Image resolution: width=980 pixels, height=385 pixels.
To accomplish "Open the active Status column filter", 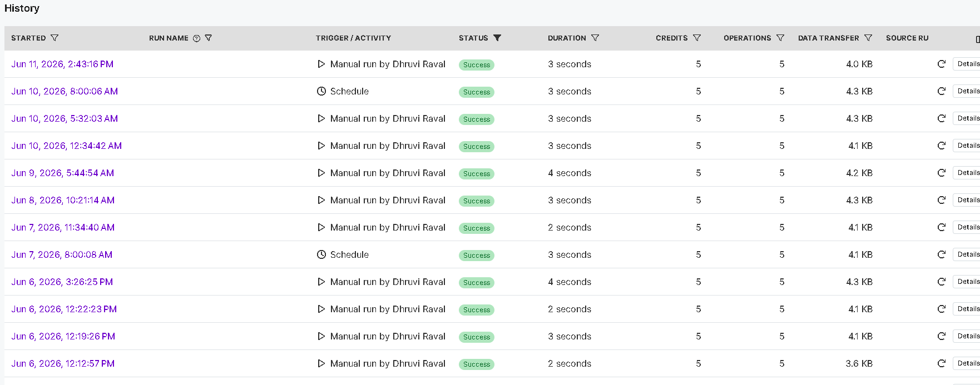I will pos(497,38).
